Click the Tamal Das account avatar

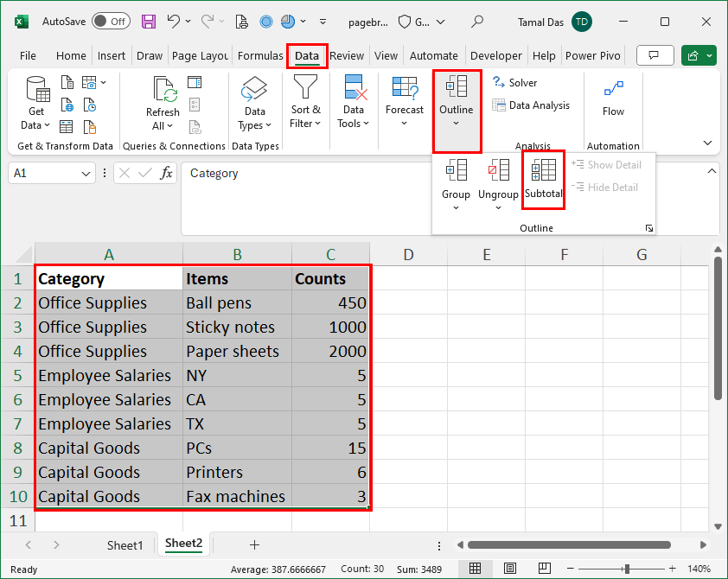tap(582, 22)
